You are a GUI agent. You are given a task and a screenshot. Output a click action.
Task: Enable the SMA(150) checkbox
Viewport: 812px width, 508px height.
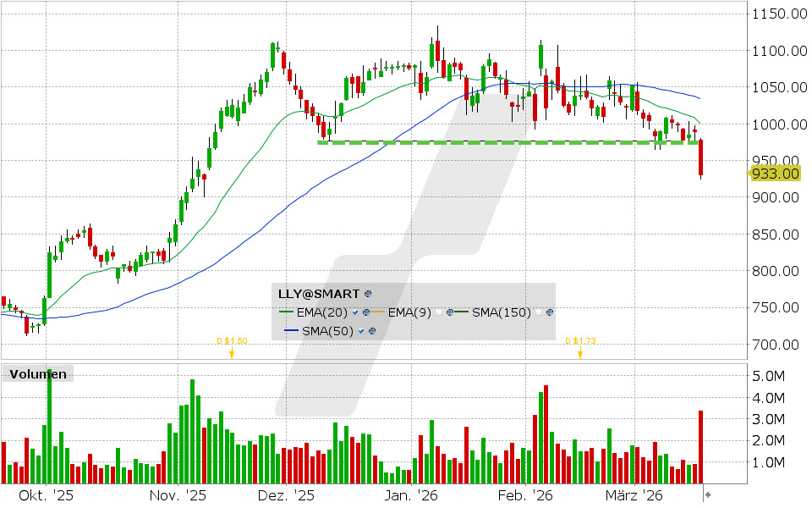pyautogui.click(x=539, y=312)
